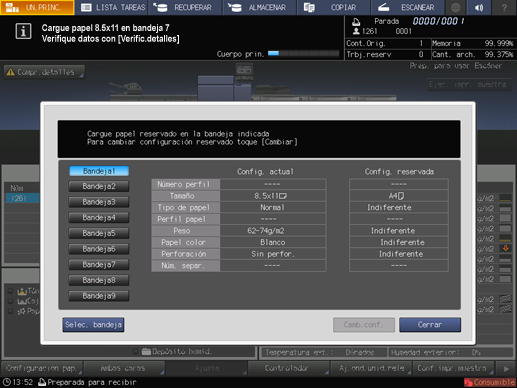The width and height of the screenshot is (517, 388).
Task: Click Cont. Orig. counter
Action: click(x=387, y=44)
